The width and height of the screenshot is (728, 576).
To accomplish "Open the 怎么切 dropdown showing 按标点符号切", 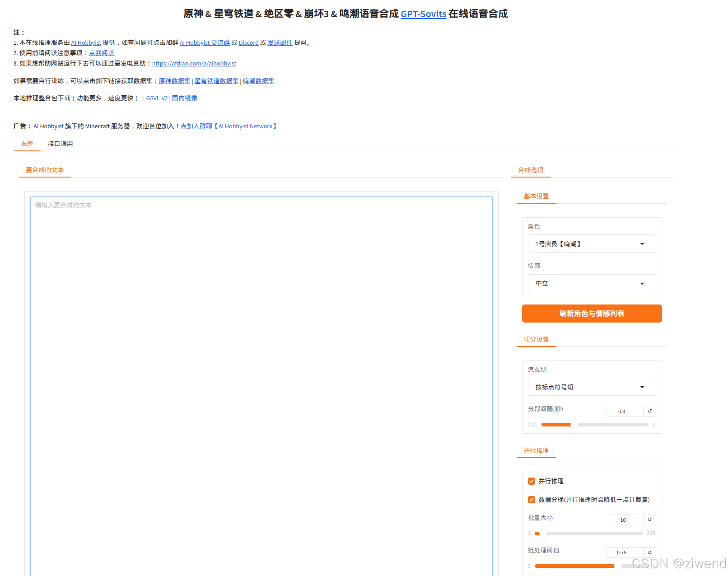I will click(592, 387).
